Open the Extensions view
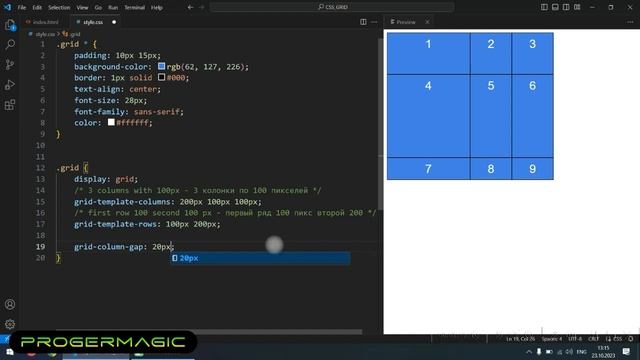Image resolution: width=640 pixels, height=360 pixels. (x=10, y=105)
